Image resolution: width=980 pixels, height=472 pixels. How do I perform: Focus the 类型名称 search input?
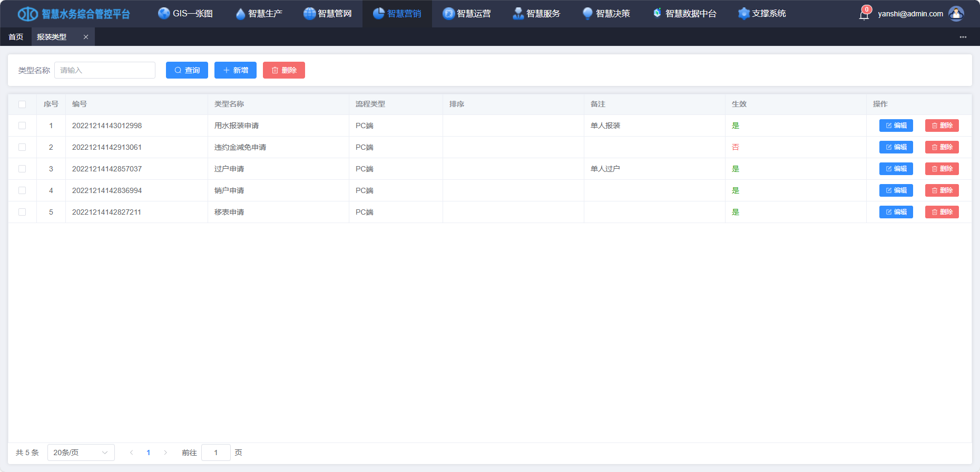[105, 70]
